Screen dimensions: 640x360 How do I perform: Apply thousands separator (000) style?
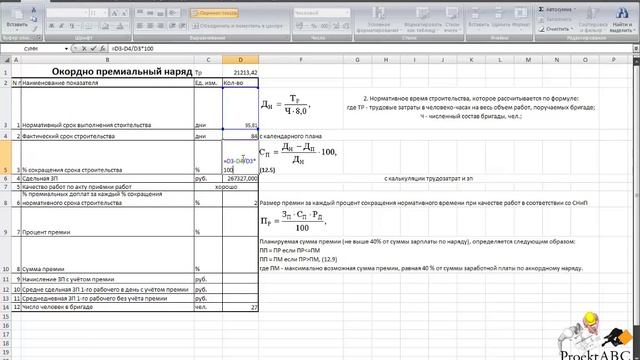click(324, 26)
